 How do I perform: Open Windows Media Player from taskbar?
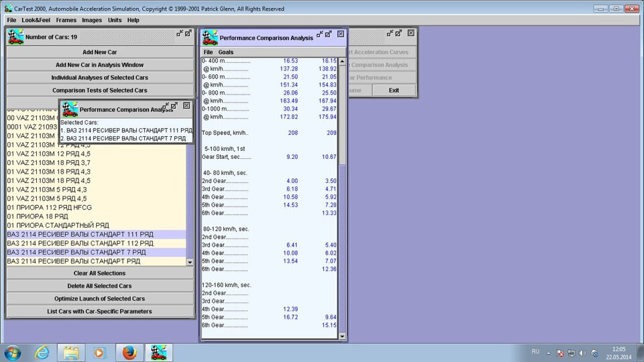click(x=99, y=353)
